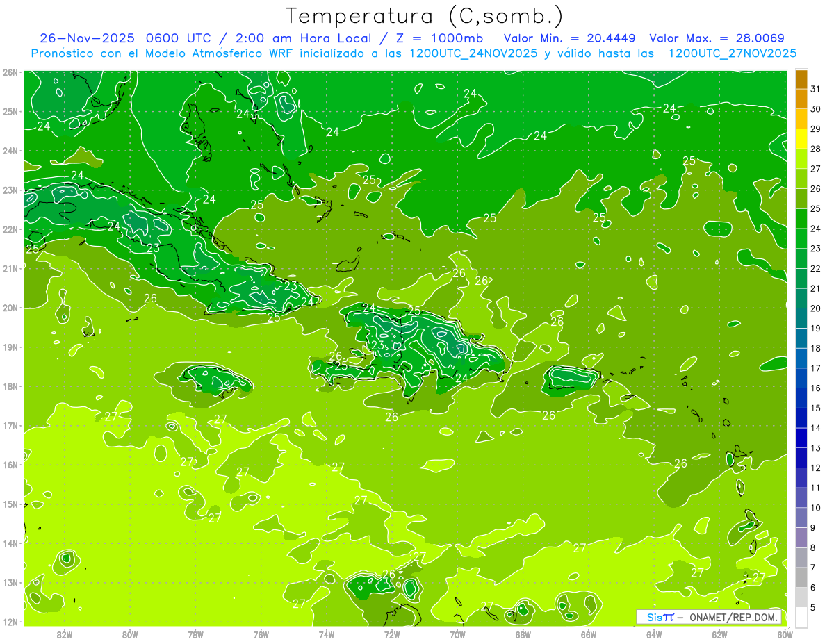Click colorbar label 28

coord(815,149)
